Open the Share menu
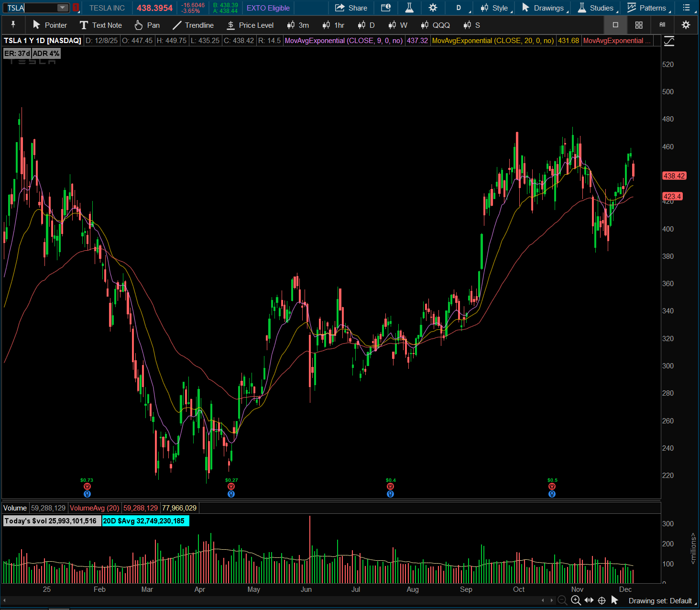Screen dimensions: 700x610 coord(351,8)
